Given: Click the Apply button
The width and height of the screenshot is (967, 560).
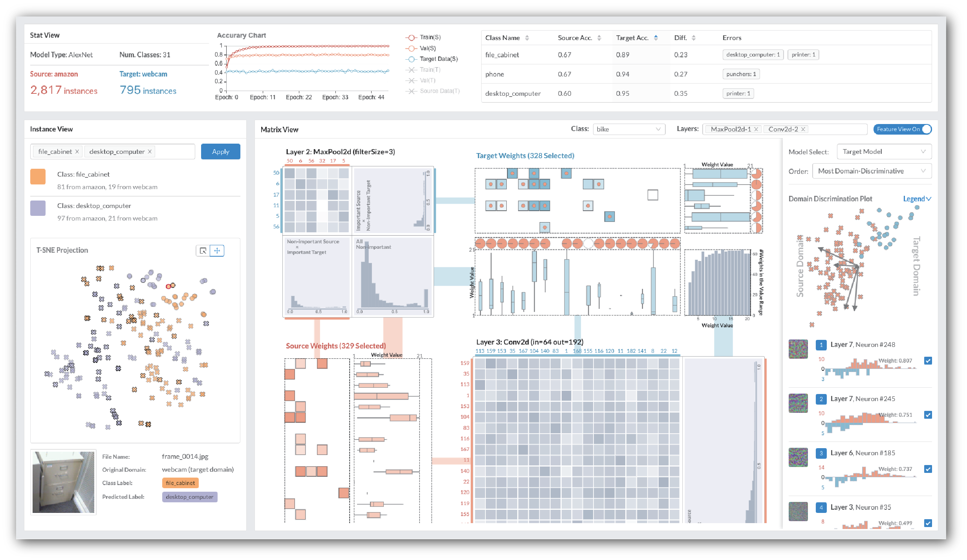Looking at the screenshot, I should point(220,152).
